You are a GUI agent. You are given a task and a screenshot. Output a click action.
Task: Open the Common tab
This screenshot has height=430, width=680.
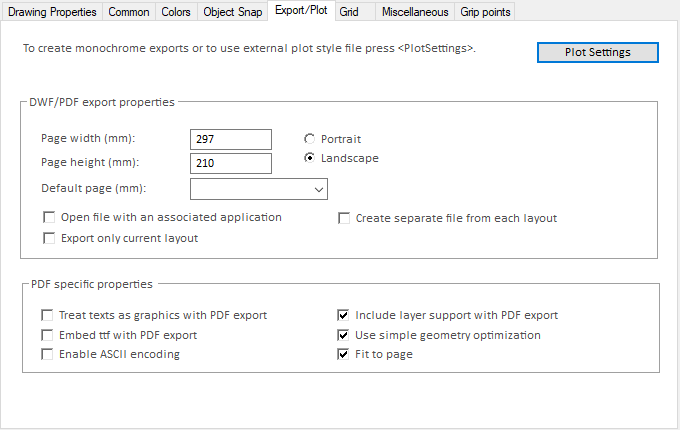(x=128, y=12)
